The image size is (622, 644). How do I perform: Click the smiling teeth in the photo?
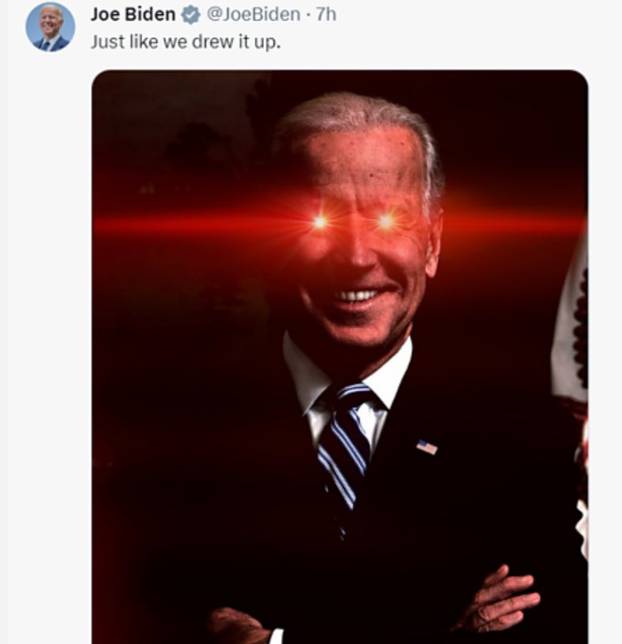(358, 296)
